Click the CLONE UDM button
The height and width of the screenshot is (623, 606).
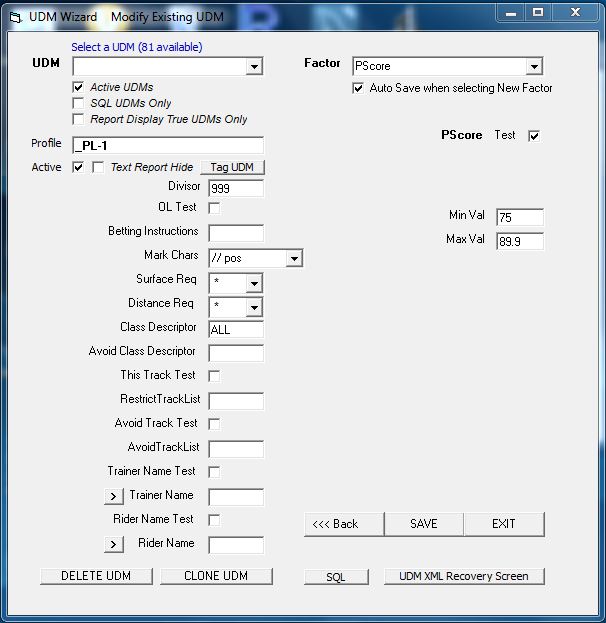pyautogui.click(x=216, y=576)
